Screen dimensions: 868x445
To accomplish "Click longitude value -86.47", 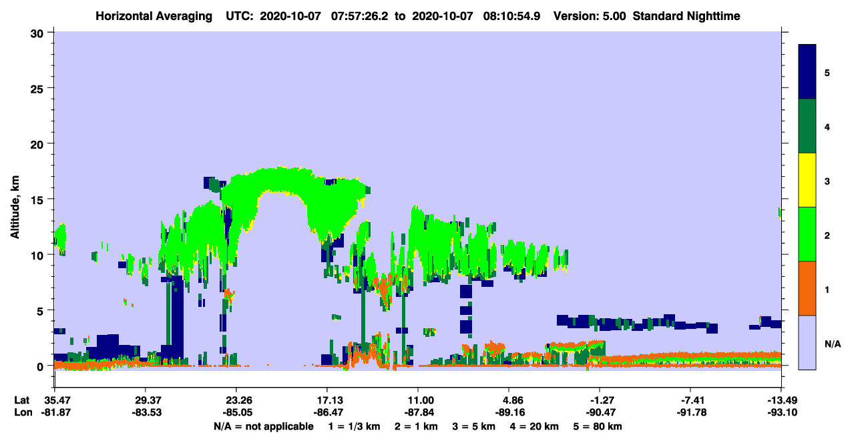I will (327, 413).
